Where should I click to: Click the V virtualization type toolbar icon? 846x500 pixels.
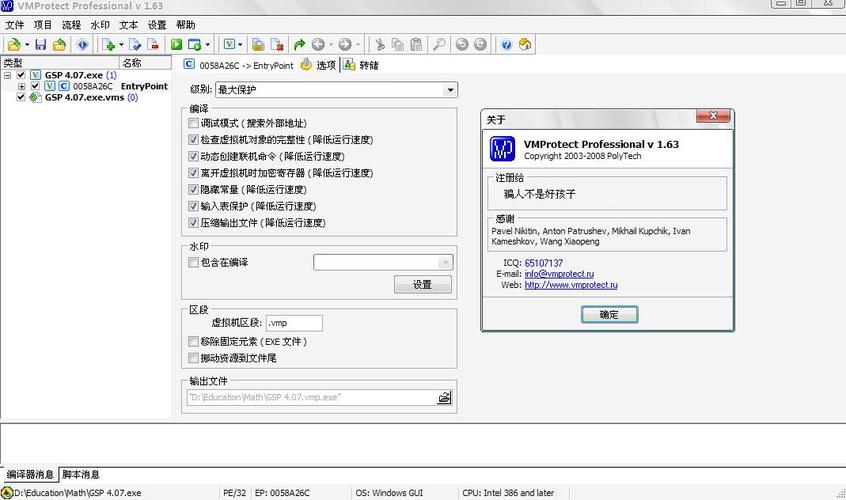point(229,45)
